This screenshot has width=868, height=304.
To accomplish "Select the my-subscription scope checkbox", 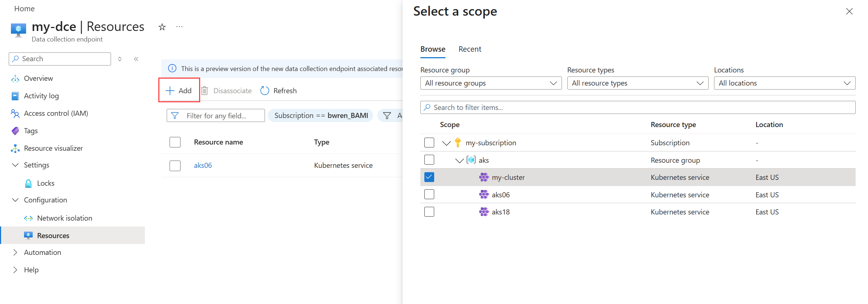I will [429, 143].
